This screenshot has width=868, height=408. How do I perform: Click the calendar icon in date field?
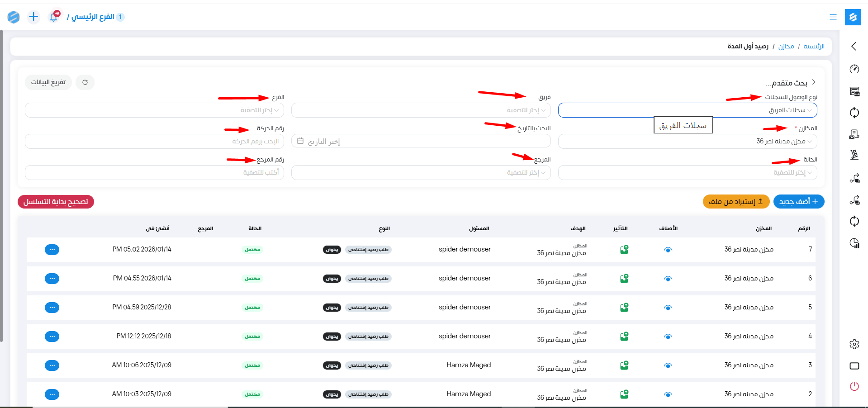coord(300,141)
